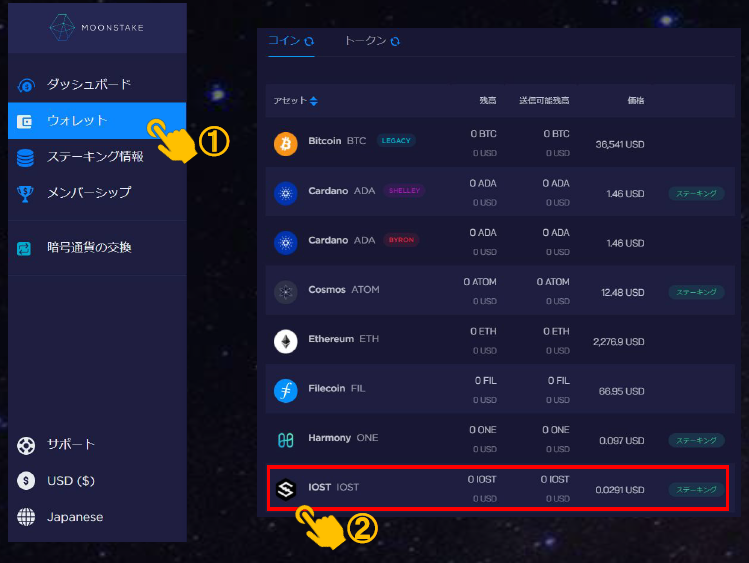Screen dimensions: 749x563
Task: Open the Japanese language selector
Action: click(75, 517)
